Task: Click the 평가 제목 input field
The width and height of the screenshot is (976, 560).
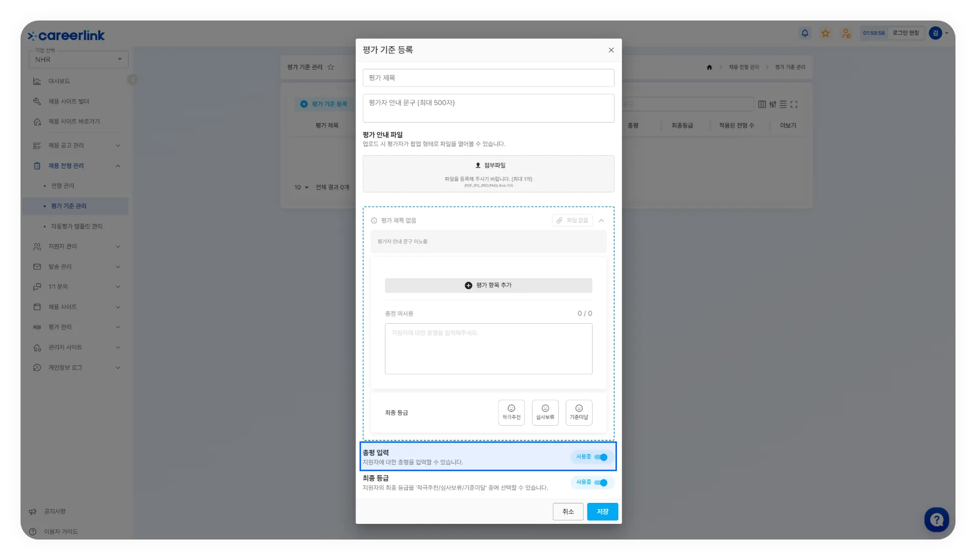Action: (x=488, y=78)
